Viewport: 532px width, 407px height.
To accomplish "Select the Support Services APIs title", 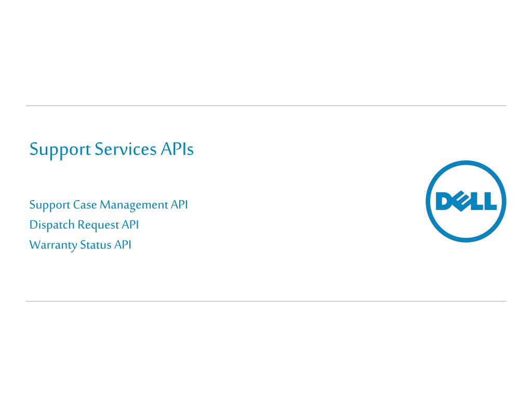I will point(111,149).
